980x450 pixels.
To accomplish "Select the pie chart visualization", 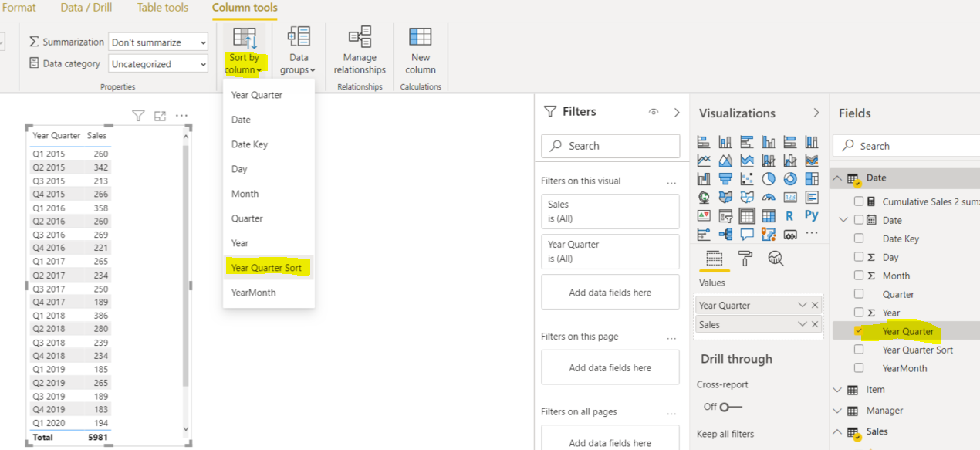I will (x=769, y=179).
